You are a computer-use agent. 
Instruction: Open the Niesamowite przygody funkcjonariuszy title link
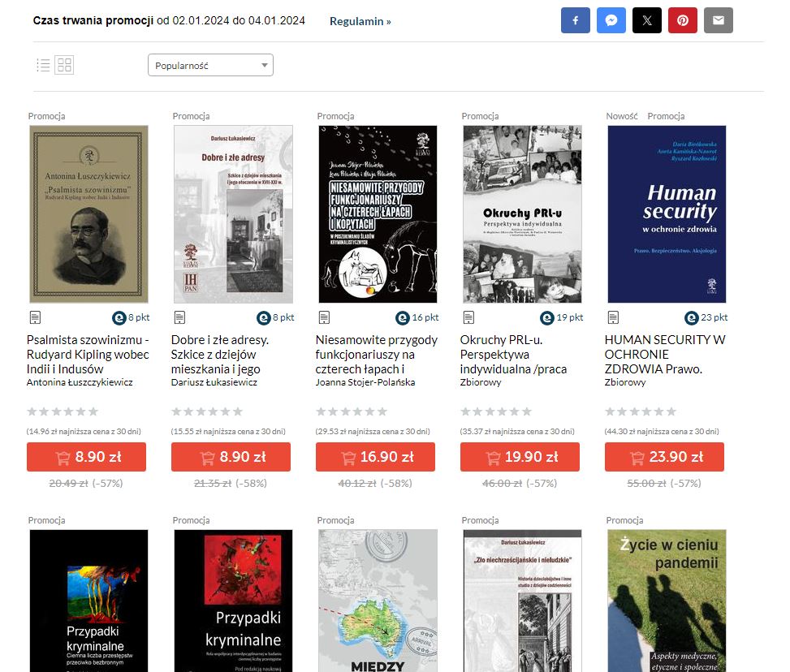(x=377, y=354)
